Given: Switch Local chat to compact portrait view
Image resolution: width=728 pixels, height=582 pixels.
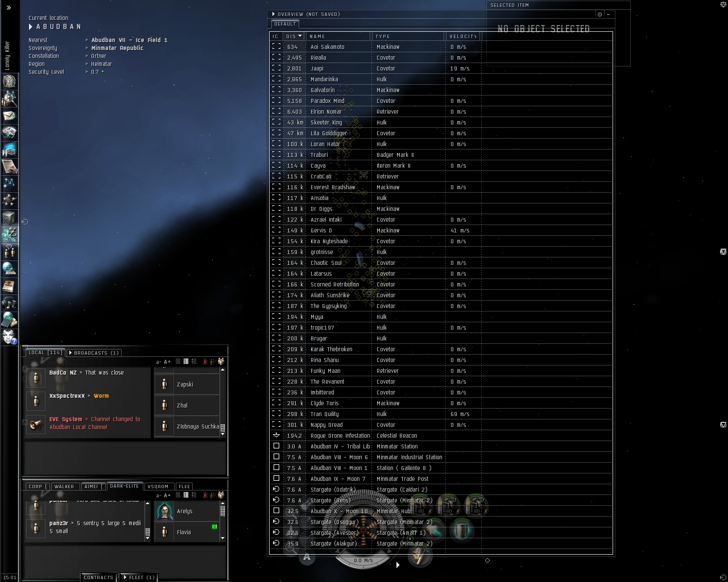Looking at the screenshot, I should click(x=186, y=361).
